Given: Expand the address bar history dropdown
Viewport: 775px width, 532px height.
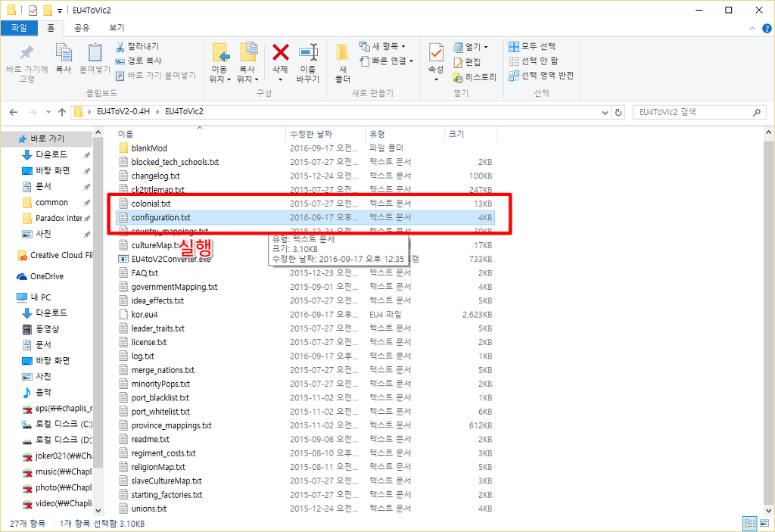Looking at the screenshot, I should tap(605, 113).
